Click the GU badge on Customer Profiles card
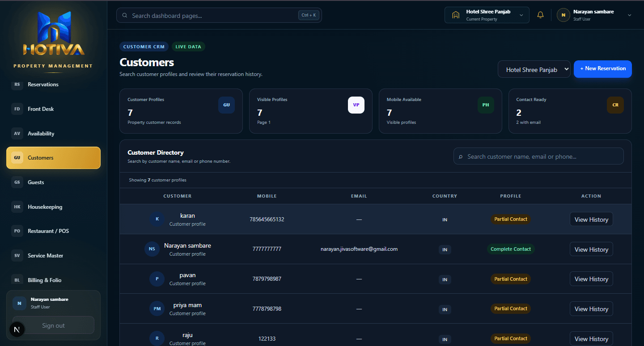 pyautogui.click(x=226, y=105)
